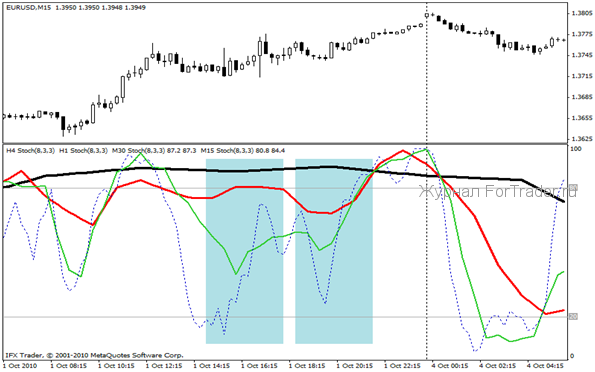Click the IFX Trader MetaQuotes copyright text
This screenshot has height=372, width=595.
point(94,356)
